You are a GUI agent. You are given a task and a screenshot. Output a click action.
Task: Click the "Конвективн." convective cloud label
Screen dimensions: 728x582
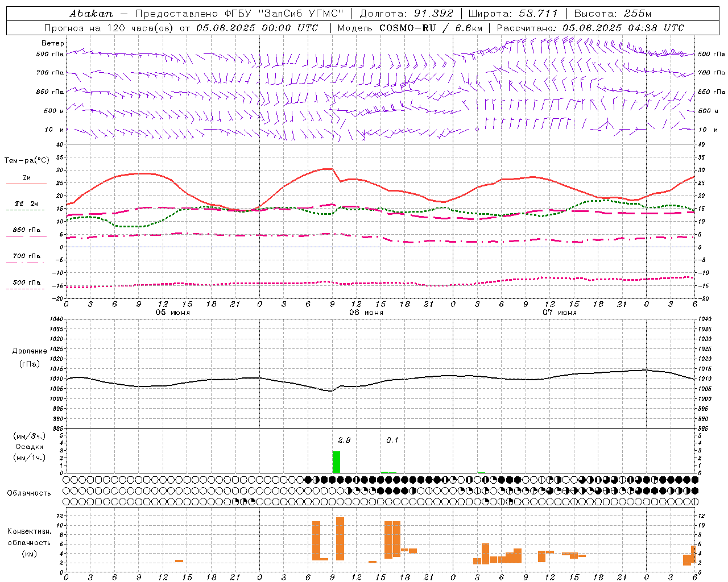[x=30, y=531]
